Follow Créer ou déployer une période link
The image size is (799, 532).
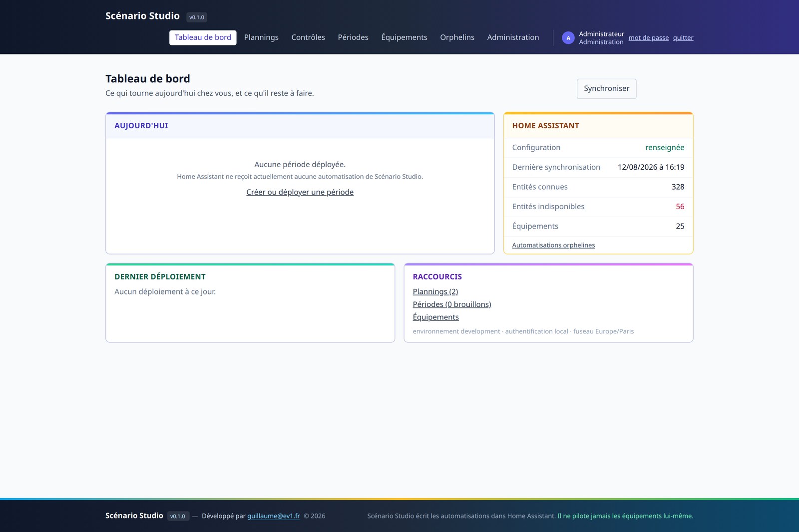coord(300,192)
